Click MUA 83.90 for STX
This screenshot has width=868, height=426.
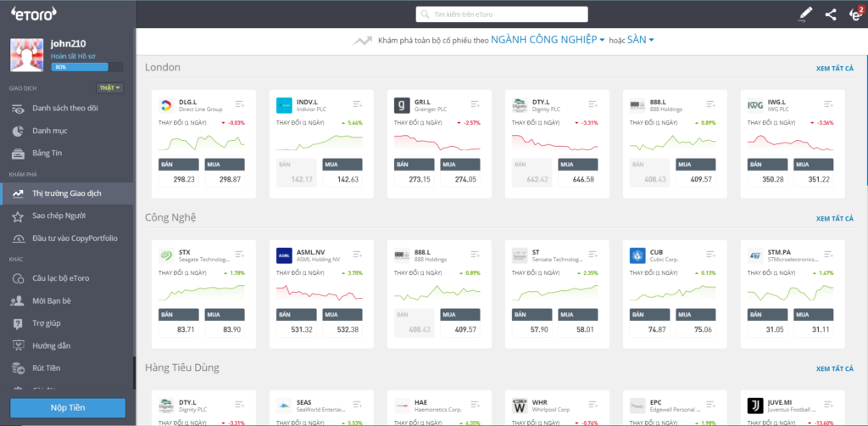click(225, 322)
